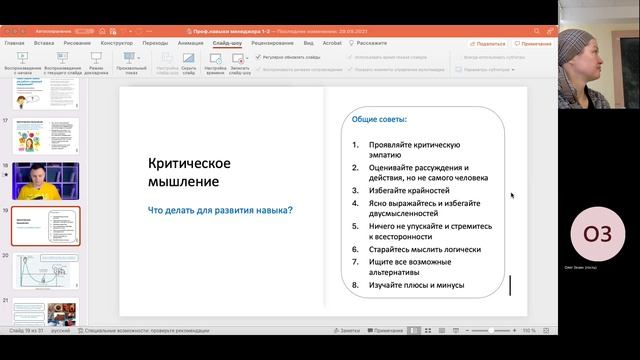640x360 pixels.
Task: Click the Поделиться (Share) button
Action: click(x=488, y=44)
